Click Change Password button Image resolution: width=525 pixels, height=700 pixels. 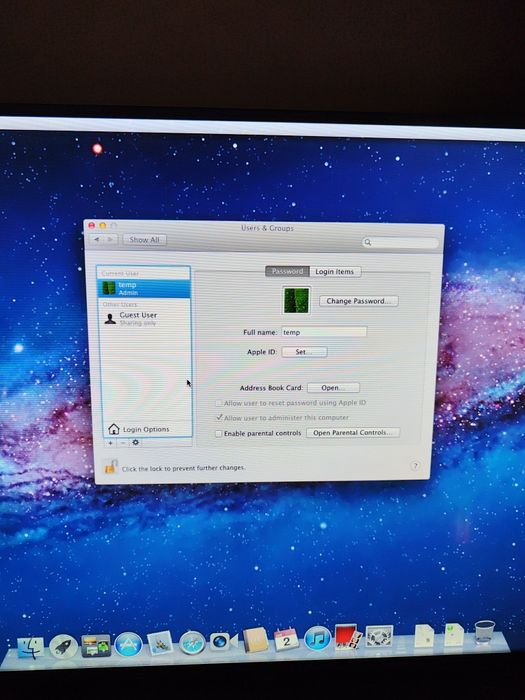358,301
